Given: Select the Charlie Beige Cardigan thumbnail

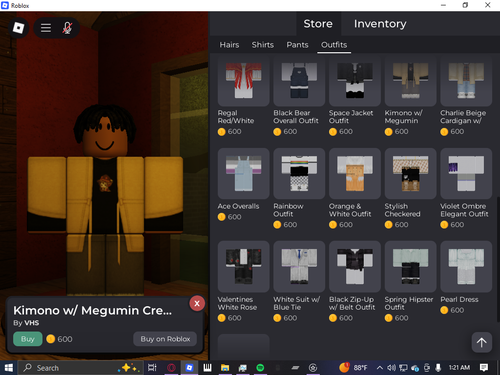Looking at the screenshot, I should click(x=466, y=81).
